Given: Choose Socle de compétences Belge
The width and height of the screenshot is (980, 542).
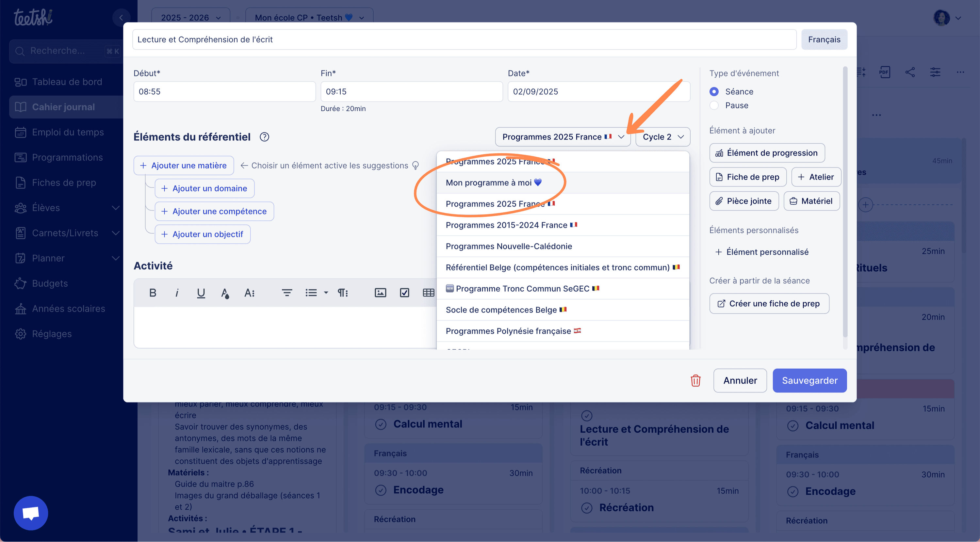Looking at the screenshot, I should click(x=563, y=310).
